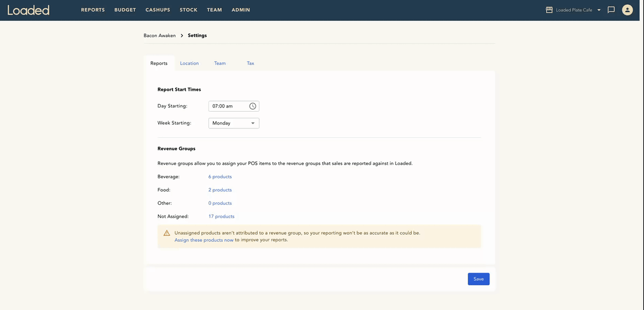The width and height of the screenshot is (644, 310).
Task: Open the Stock menu
Action: [x=188, y=10]
